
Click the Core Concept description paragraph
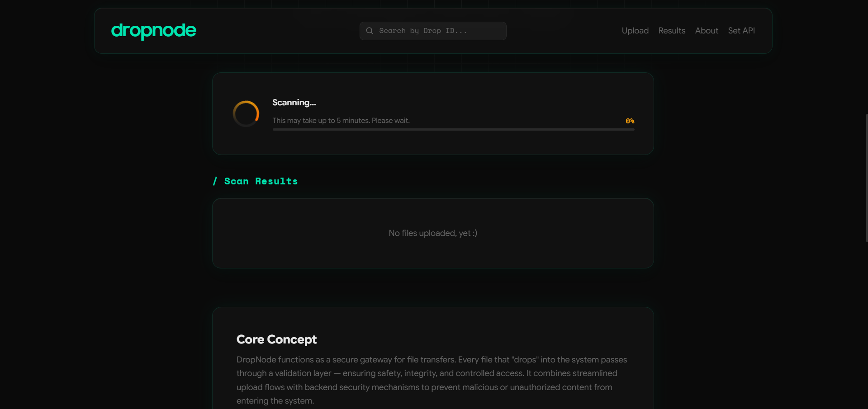(431, 380)
